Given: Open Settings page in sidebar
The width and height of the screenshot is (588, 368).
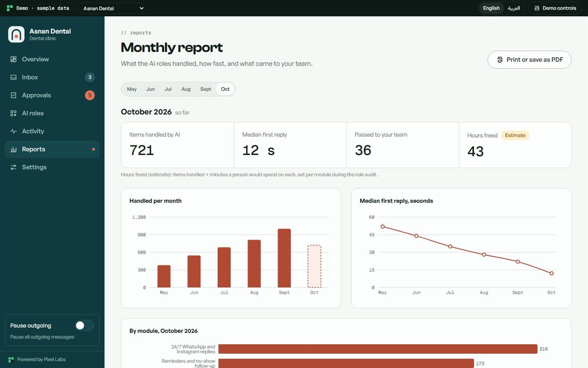Looking at the screenshot, I should (52, 167).
